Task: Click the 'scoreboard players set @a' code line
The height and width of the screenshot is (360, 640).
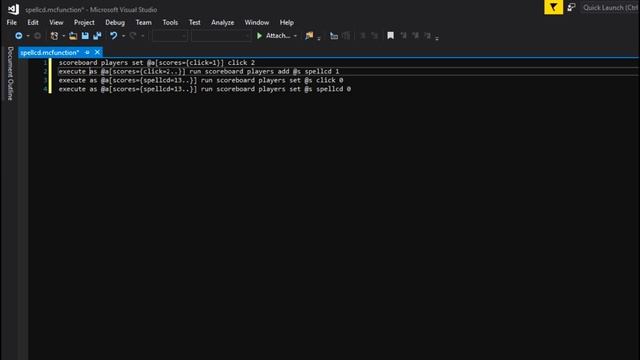Action: point(157,62)
